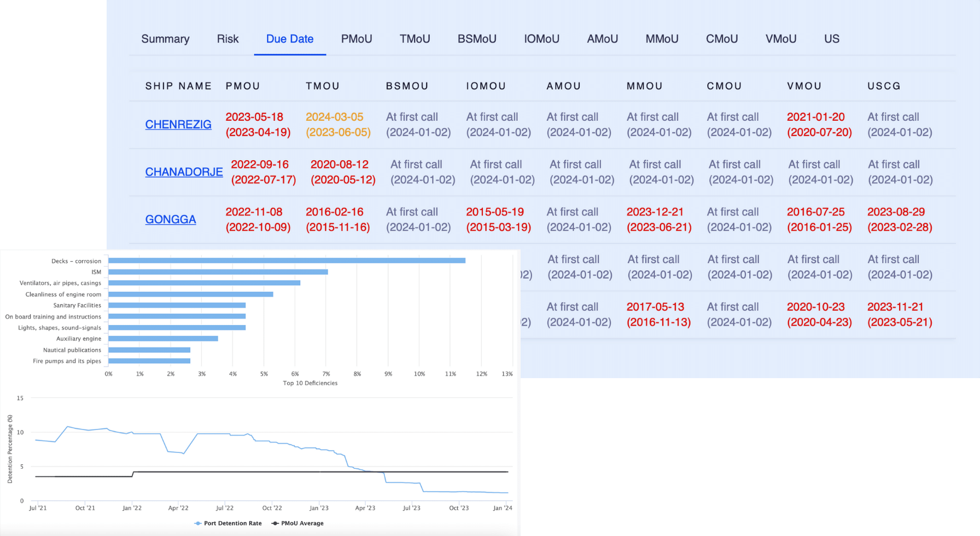Open the TMoU tab
This screenshot has width=980, height=536.
415,39
